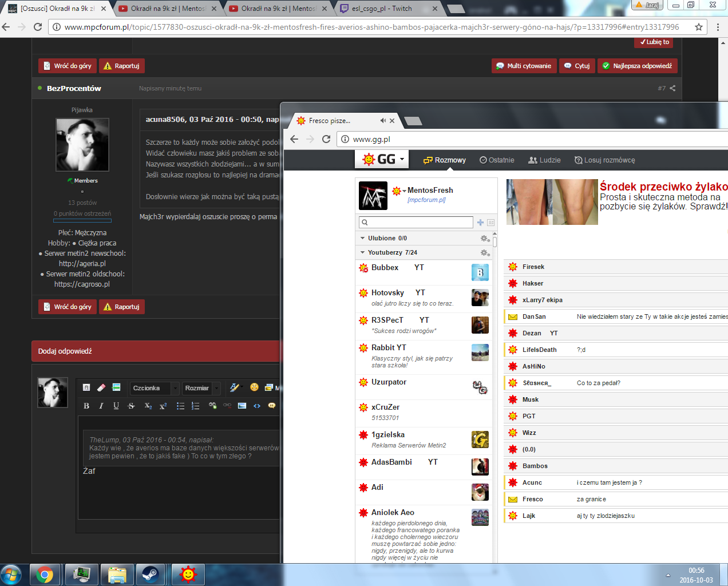Screen dimensions: 728x586
Task: Click upper Wróć do góry button
Action: tap(68, 66)
